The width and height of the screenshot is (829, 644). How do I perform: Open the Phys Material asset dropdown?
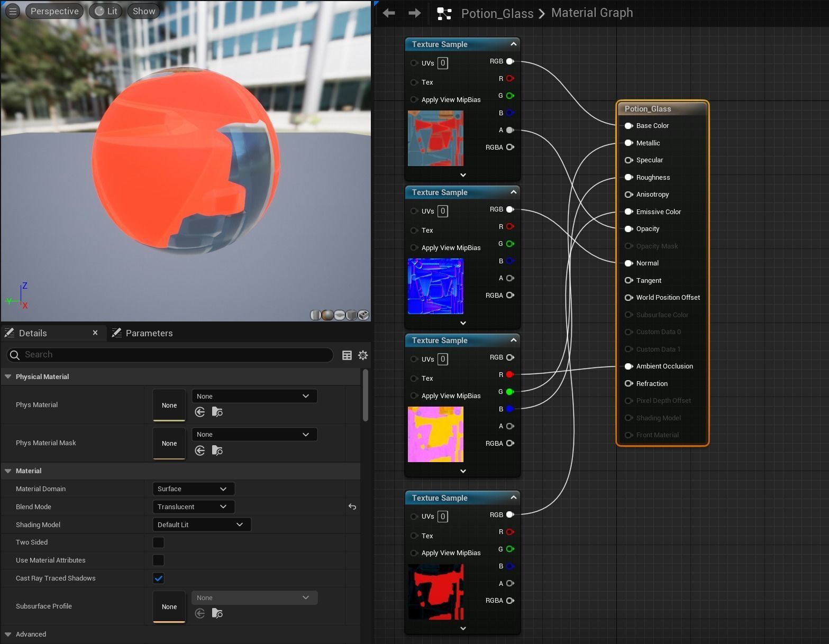tap(254, 396)
